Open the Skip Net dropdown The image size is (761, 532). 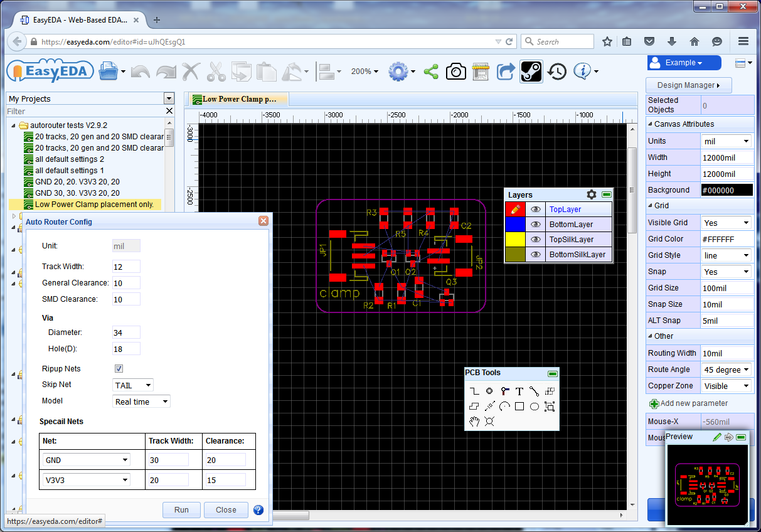pyautogui.click(x=132, y=385)
